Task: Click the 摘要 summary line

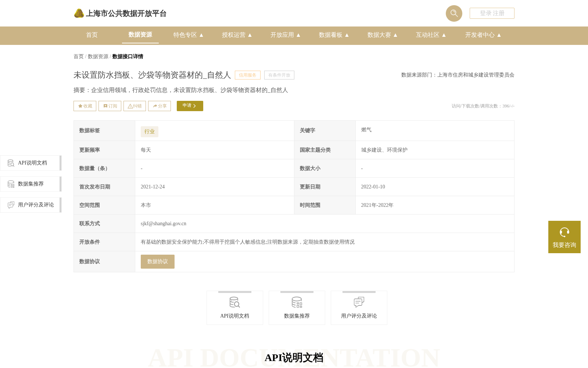Action: click(x=181, y=90)
